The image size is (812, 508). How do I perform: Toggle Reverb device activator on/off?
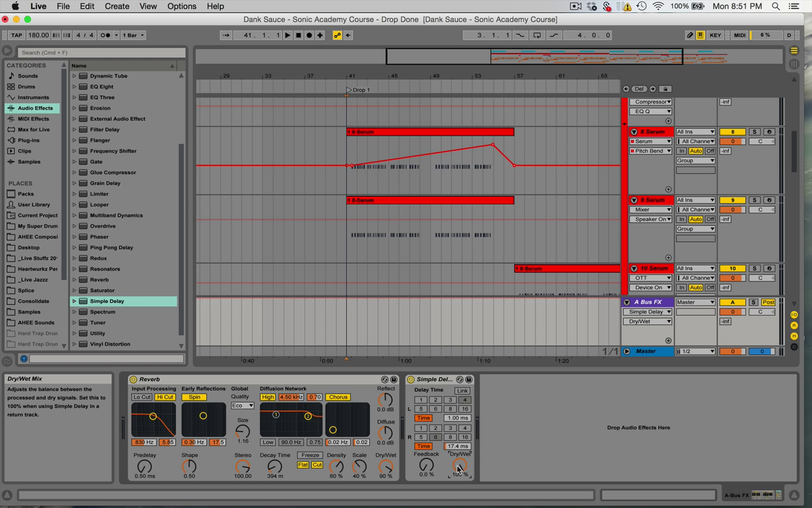[x=133, y=379]
